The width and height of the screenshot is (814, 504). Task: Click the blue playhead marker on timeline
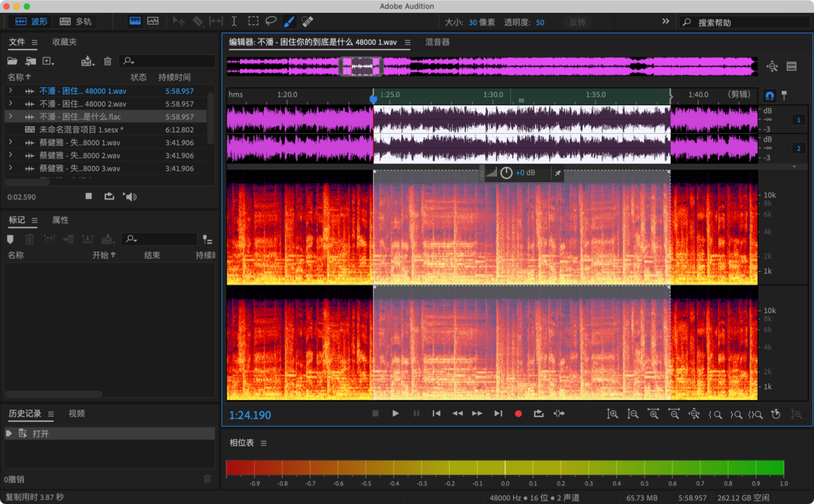click(373, 99)
